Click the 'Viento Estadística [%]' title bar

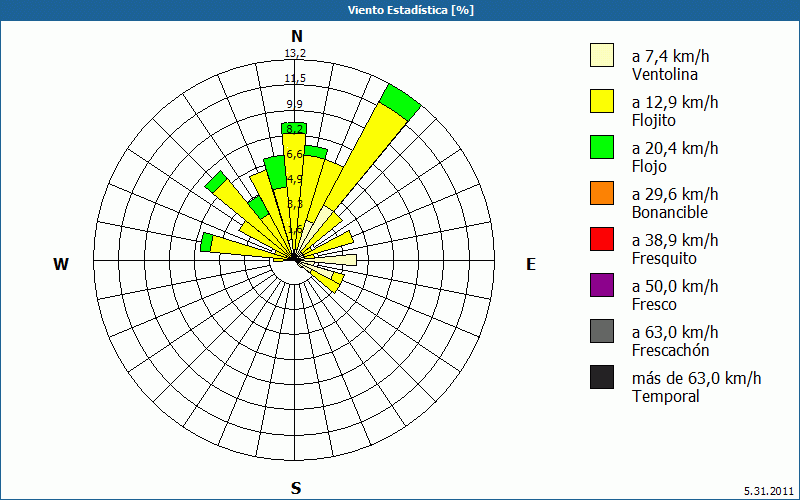(x=400, y=10)
